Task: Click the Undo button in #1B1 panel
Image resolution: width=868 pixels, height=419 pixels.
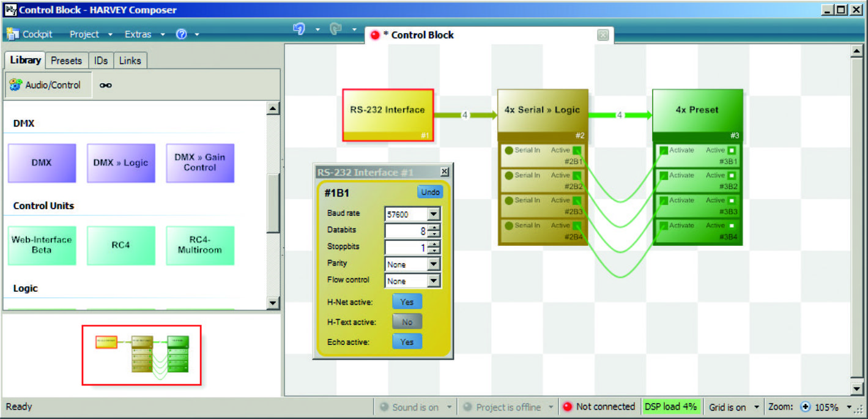Action: (430, 192)
